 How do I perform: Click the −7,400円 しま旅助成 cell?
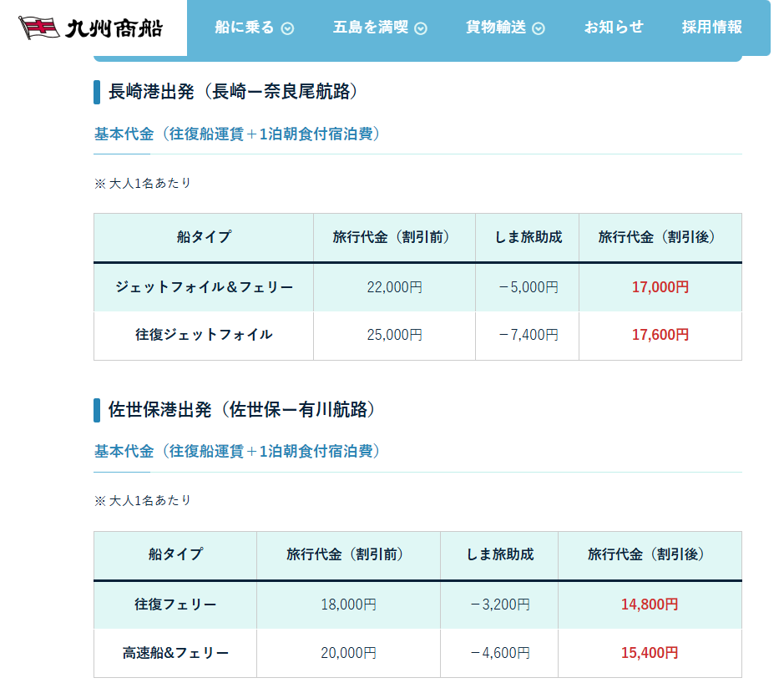[528, 335]
